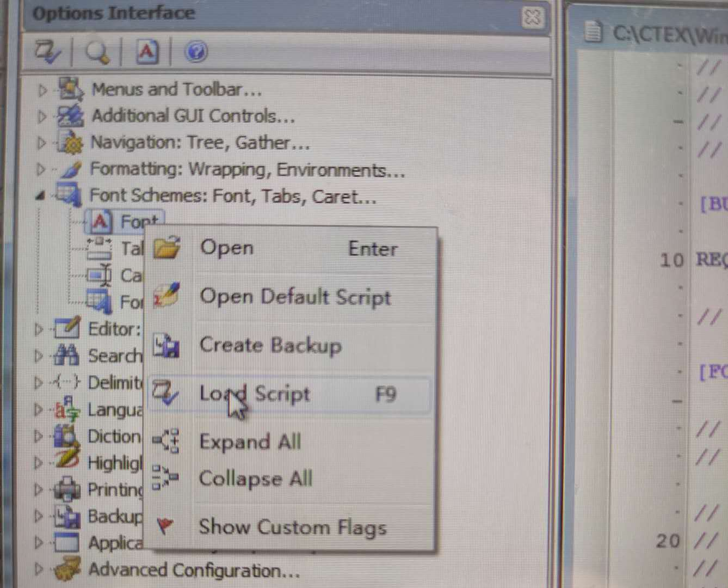Click the Caret item icon

(100, 275)
